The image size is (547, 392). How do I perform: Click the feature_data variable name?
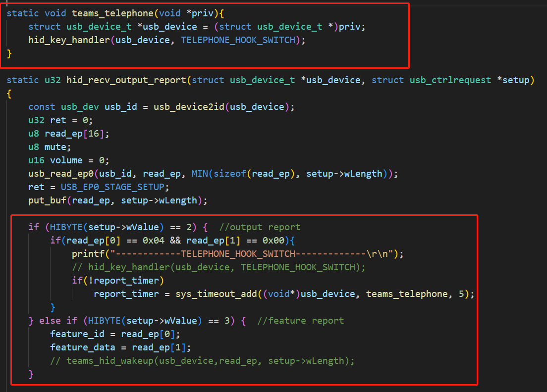tap(83, 348)
